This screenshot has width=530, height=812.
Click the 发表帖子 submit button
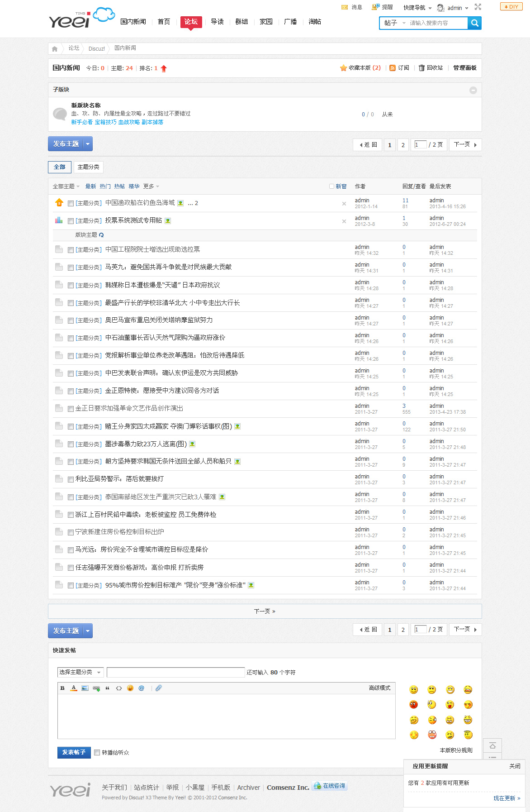coord(74,752)
